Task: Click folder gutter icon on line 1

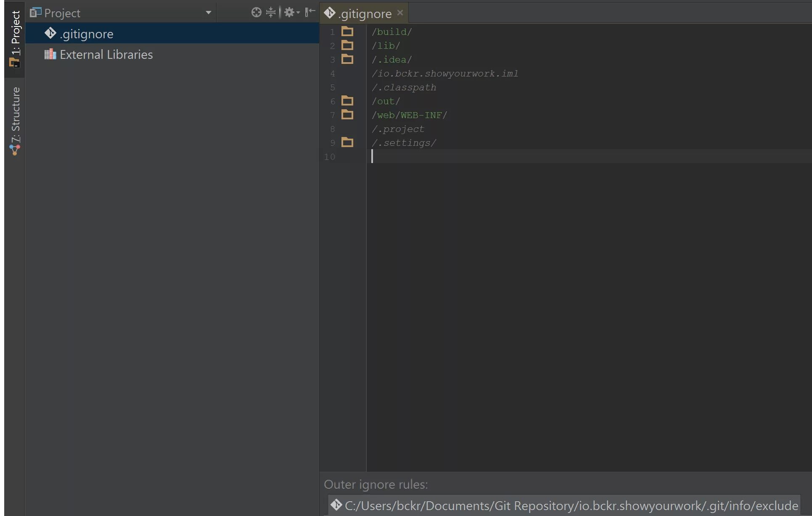Action: coord(347,32)
